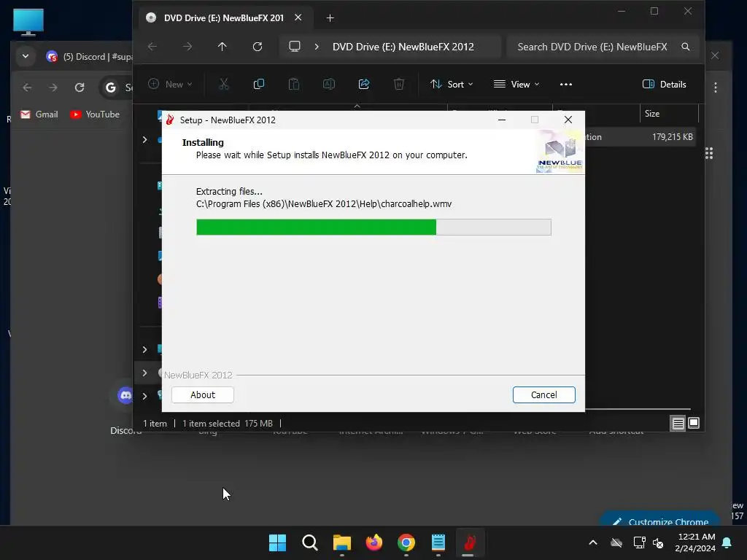Switch to details list view in status bar

click(x=678, y=423)
